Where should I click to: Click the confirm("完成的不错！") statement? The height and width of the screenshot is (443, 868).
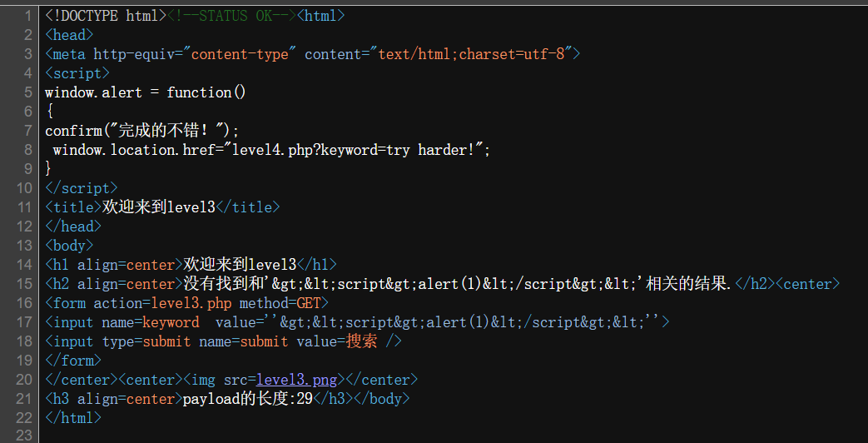click(141, 131)
